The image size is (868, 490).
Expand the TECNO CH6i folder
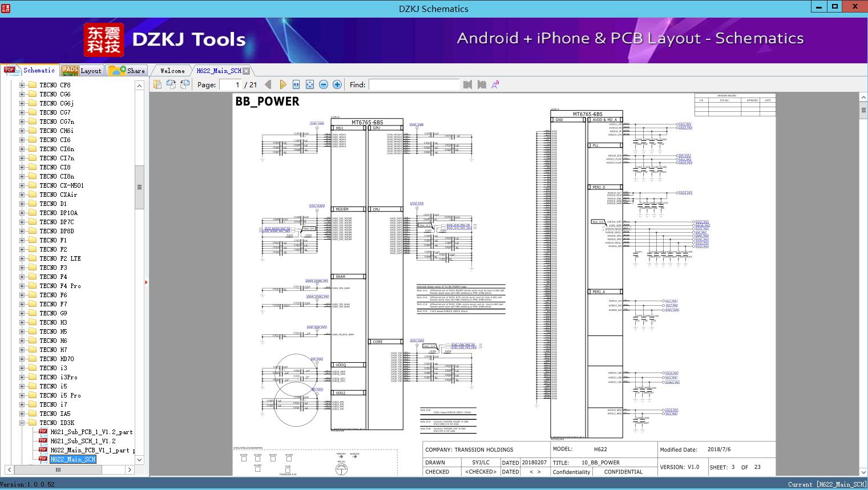point(22,131)
